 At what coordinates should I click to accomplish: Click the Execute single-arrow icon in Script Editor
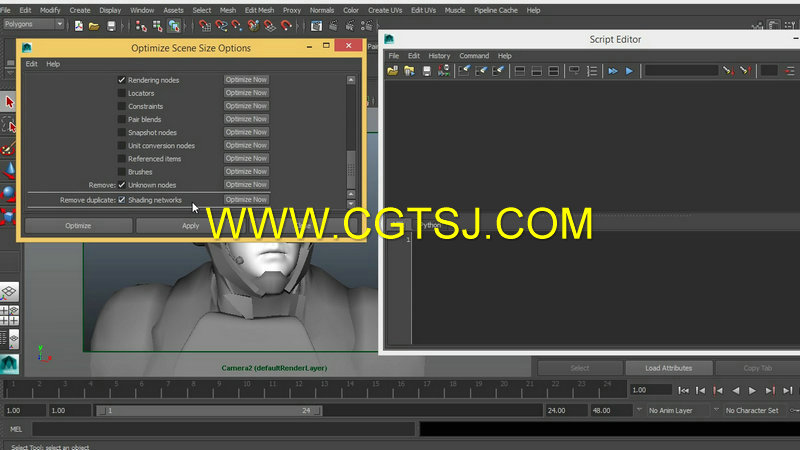click(629, 71)
